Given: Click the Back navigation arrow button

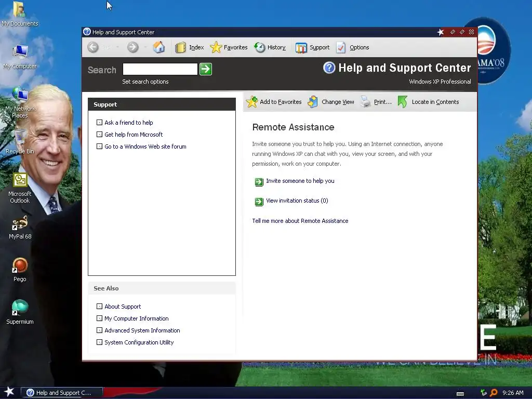Looking at the screenshot, I should point(93,47).
